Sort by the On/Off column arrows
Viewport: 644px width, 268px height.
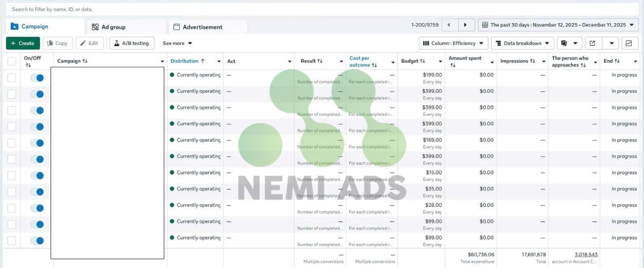(x=28, y=65)
